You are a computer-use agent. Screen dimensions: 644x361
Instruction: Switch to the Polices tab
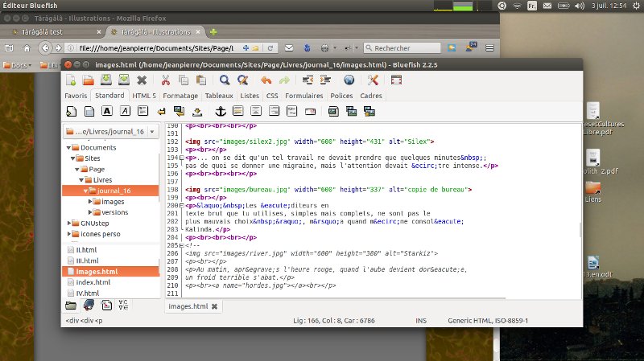[x=341, y=96]
